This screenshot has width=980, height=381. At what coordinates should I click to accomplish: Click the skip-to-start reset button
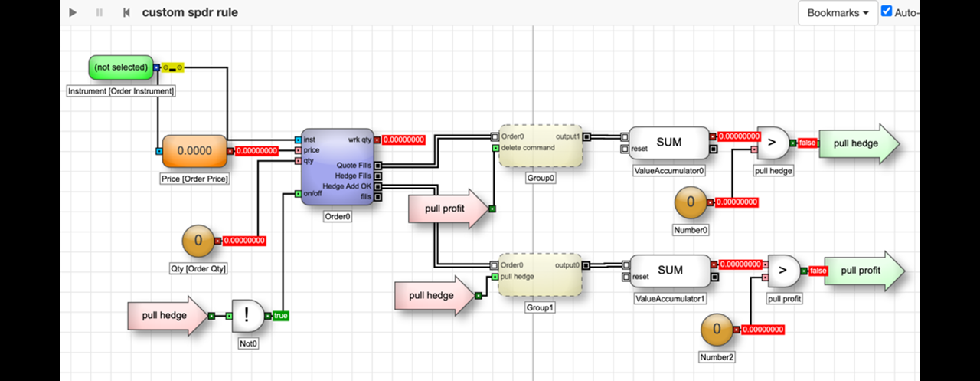pyautogui.click(x=126, y=12)
